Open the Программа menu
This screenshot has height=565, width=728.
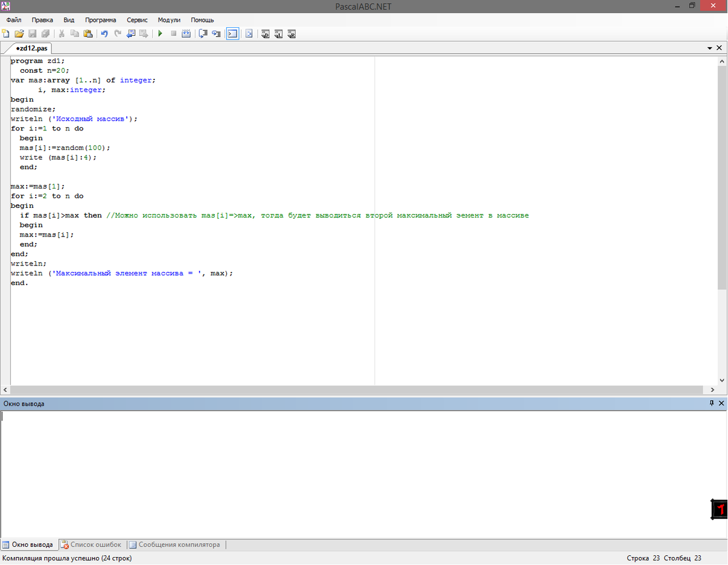point(100,20)
